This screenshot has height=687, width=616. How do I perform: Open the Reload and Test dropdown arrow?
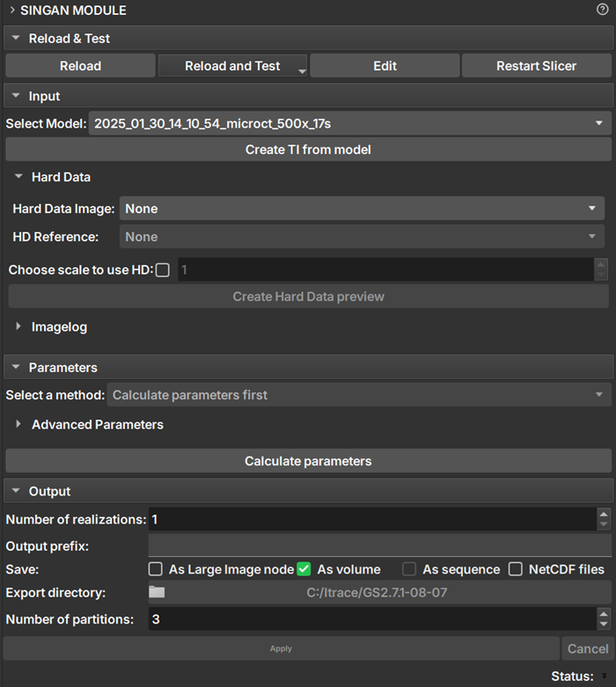[302, 71]
